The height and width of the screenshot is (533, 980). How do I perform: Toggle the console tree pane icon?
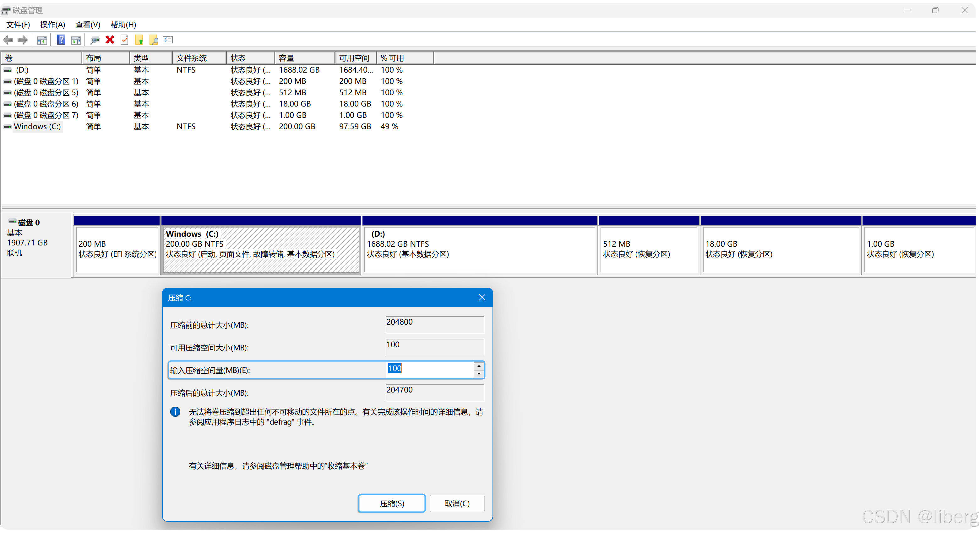click(42, 40)
